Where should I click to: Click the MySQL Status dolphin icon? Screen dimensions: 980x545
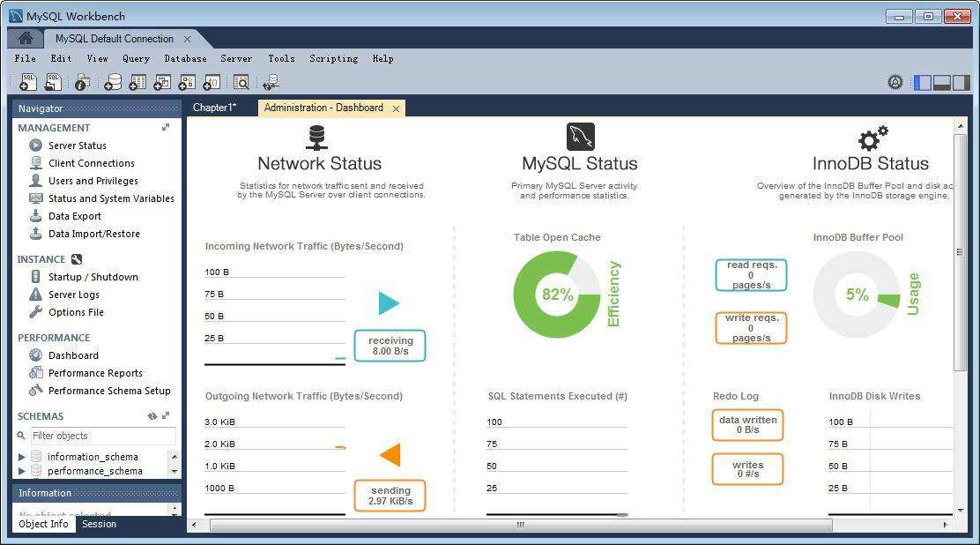coord(581,137)
